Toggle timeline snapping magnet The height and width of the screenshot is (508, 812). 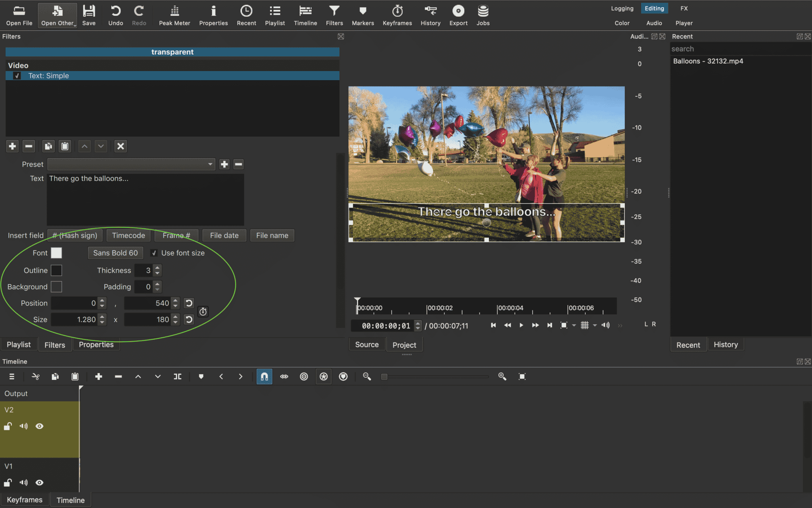[264, 376]
